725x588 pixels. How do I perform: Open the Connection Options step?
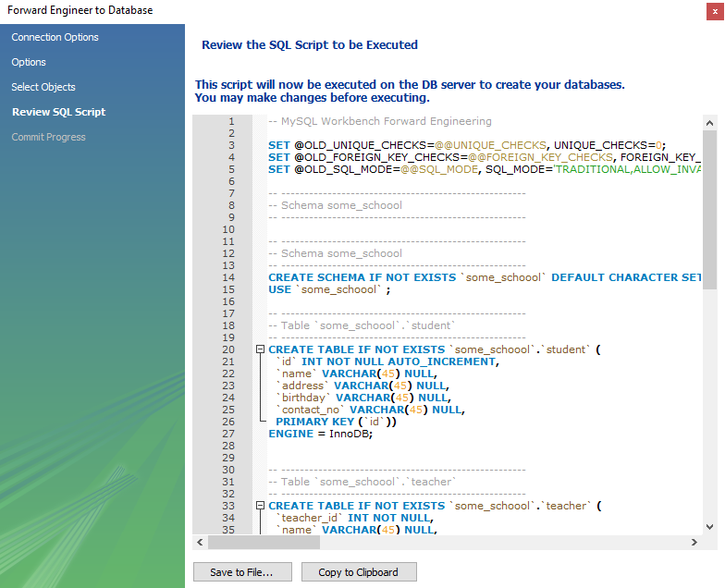(55, 37)
